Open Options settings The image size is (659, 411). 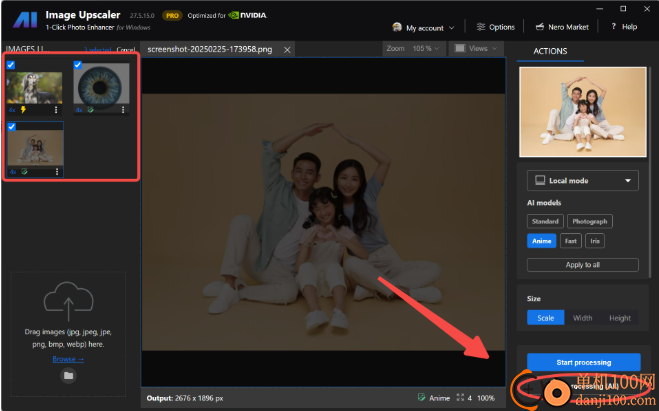pos(496,27)
